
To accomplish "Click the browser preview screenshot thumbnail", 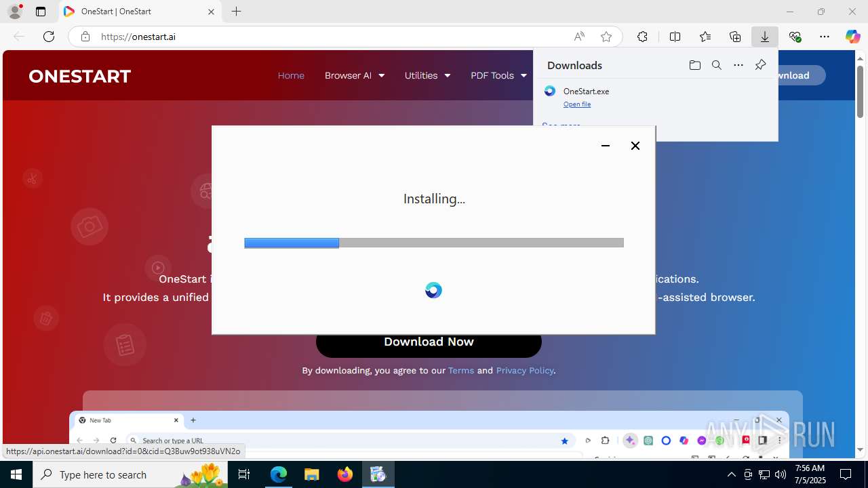I will 429,434.
